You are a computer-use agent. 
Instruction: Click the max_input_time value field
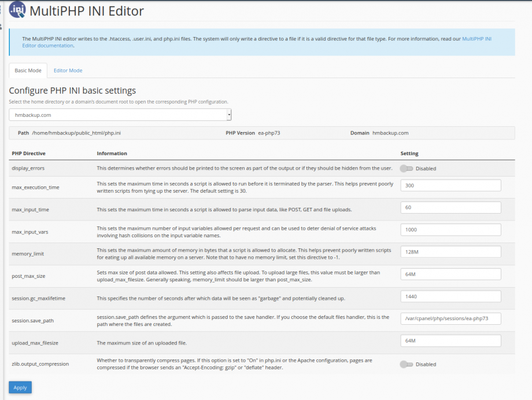450,207
